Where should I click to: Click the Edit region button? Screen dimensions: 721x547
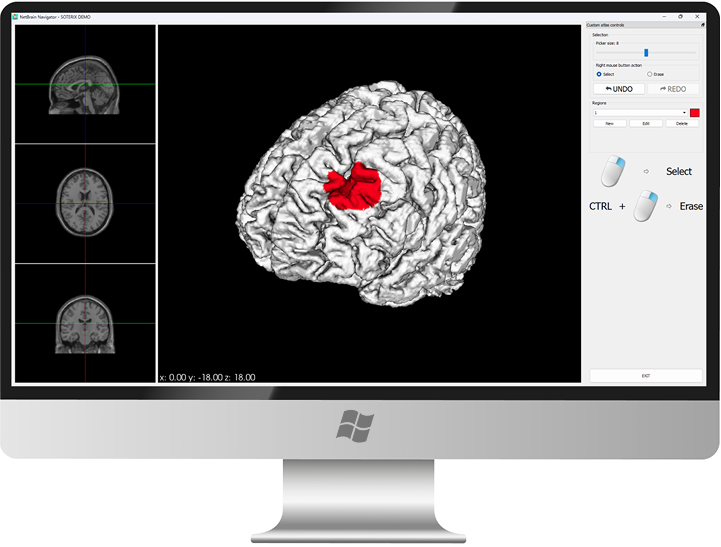click(645, 123)
